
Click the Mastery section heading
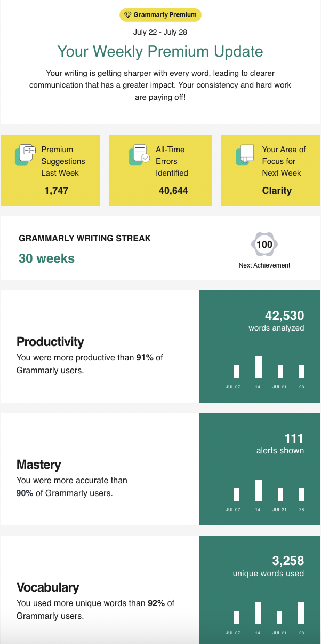(x=39, y=465)
